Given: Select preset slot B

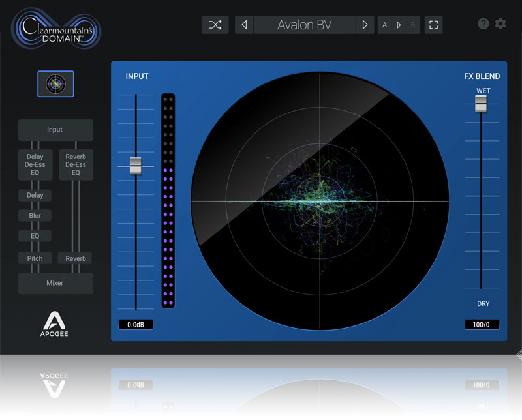Looking at the screenshot, I should (412, 25).
